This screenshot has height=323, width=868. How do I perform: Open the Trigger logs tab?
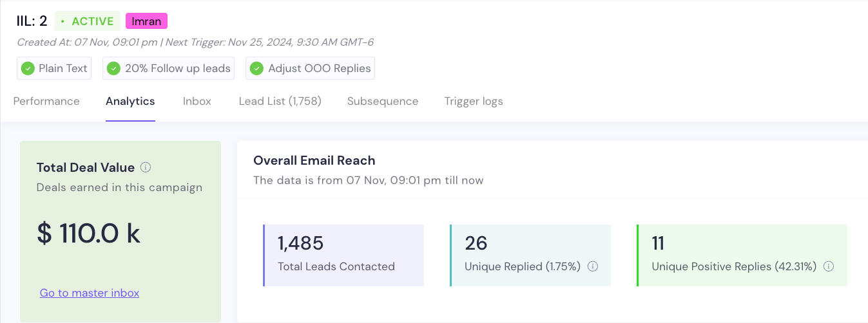click(x=473, y=101)
